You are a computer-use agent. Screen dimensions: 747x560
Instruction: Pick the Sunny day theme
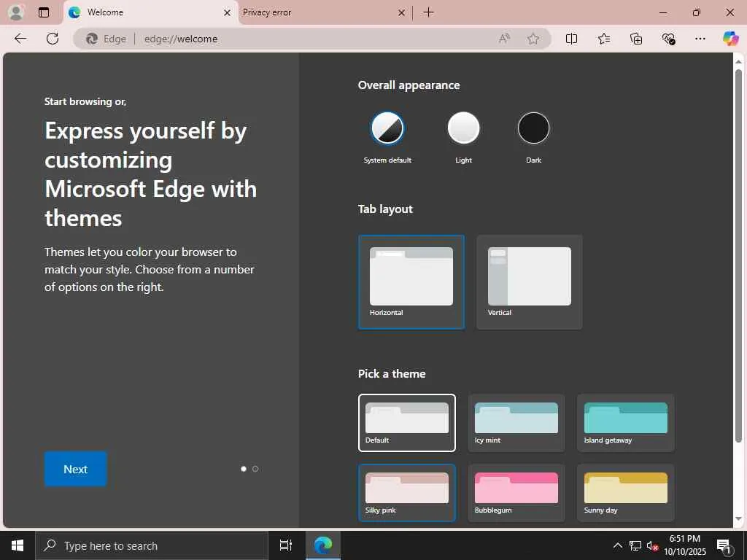tap(626, 493)
